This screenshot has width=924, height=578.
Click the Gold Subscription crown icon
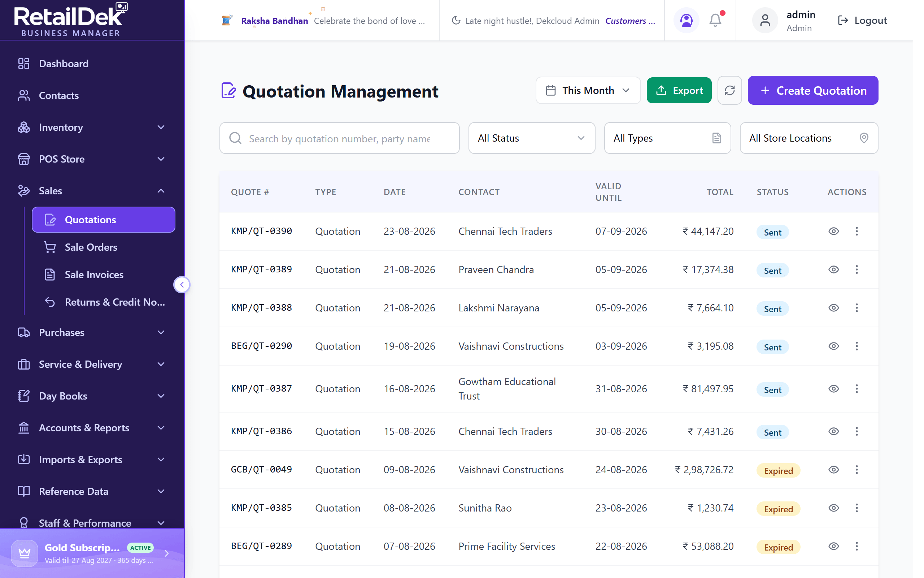pyautogui.click(x=25, y=553)
